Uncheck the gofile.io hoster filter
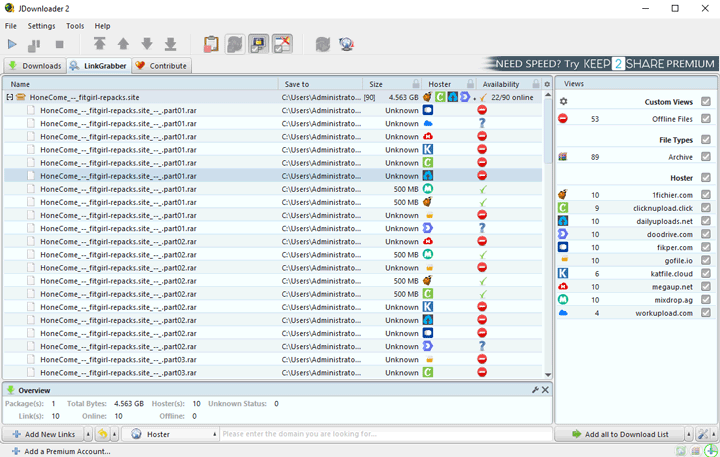Screen dimensions: 720x457 coord(706,260)
